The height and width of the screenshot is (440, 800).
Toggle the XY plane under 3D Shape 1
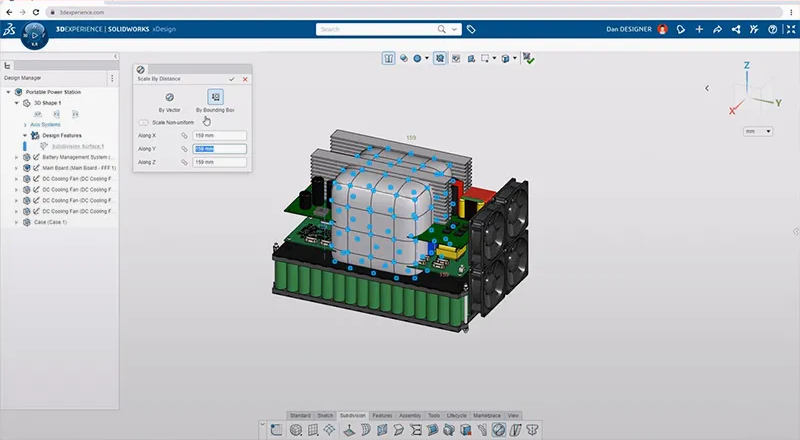pos(38,114)
